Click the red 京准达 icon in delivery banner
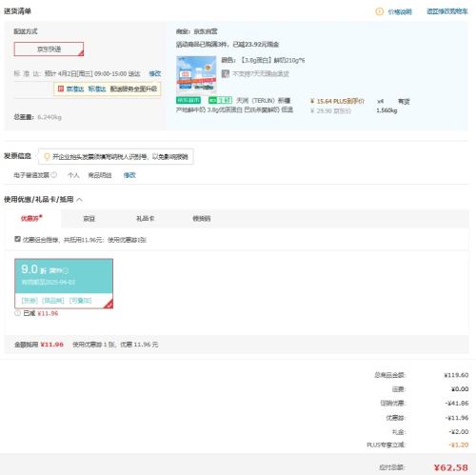476x475 pixels. [x=61, y=89]
